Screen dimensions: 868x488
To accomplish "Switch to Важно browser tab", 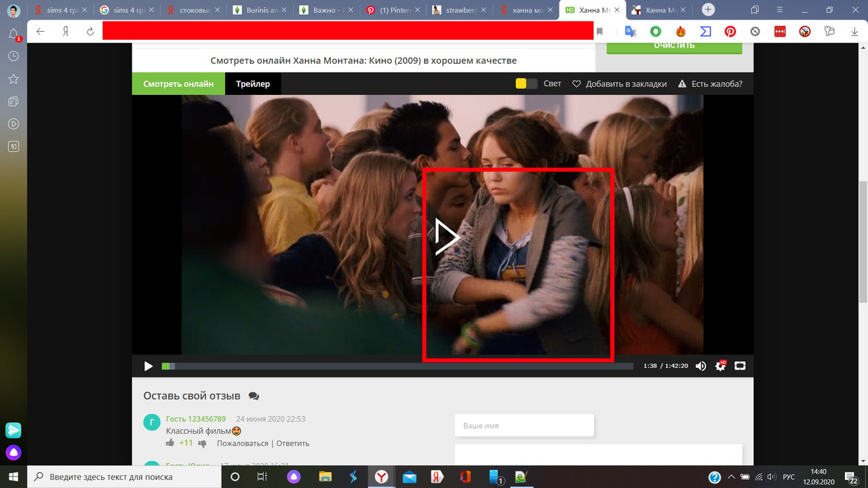I will tap(327, 10).
